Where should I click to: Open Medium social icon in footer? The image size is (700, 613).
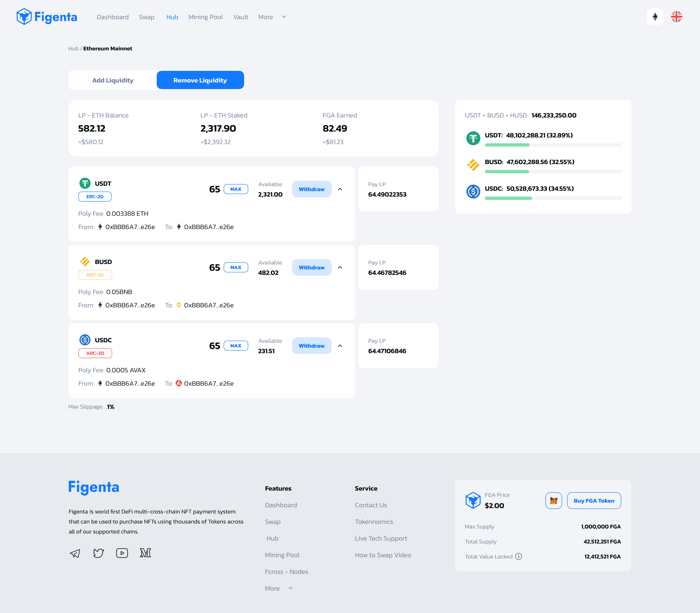pyautogui.click(x=145, y=553)
